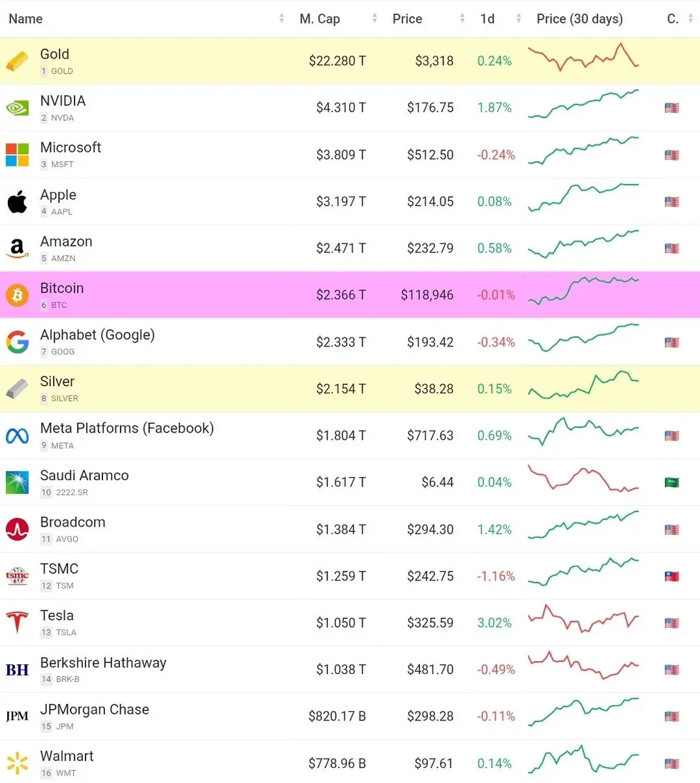Open the Alphabet (Google) link

(x=97, y=335)
